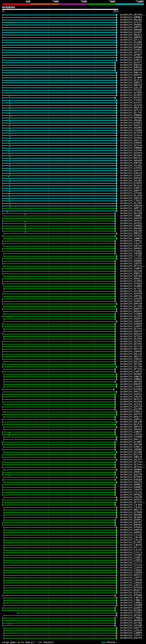Image resolution: width=146 pixels, height=644 pixels.
Task: Open hit UniRef100_C6QTT0
Action: [x=131, y=628]
